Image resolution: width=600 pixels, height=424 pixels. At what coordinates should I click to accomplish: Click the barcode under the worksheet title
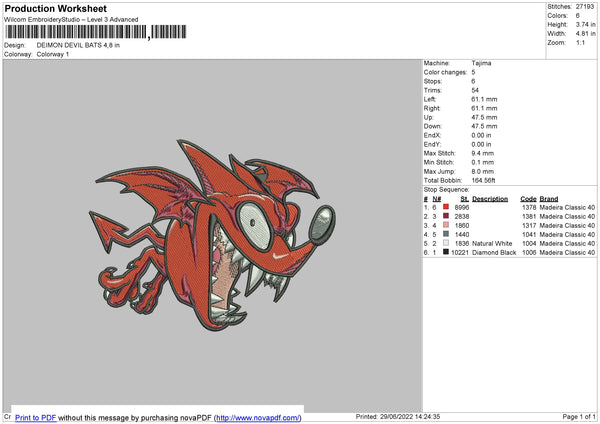(x=96, y=32)
